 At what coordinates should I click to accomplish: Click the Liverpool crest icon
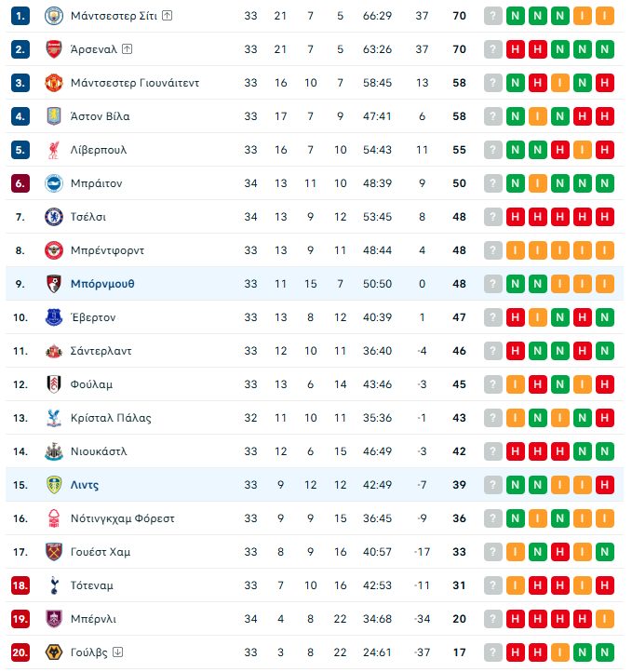[x=53, y=150]
